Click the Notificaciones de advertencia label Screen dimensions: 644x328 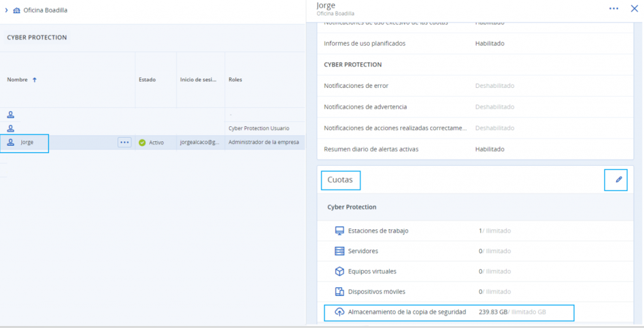point(365,107)
